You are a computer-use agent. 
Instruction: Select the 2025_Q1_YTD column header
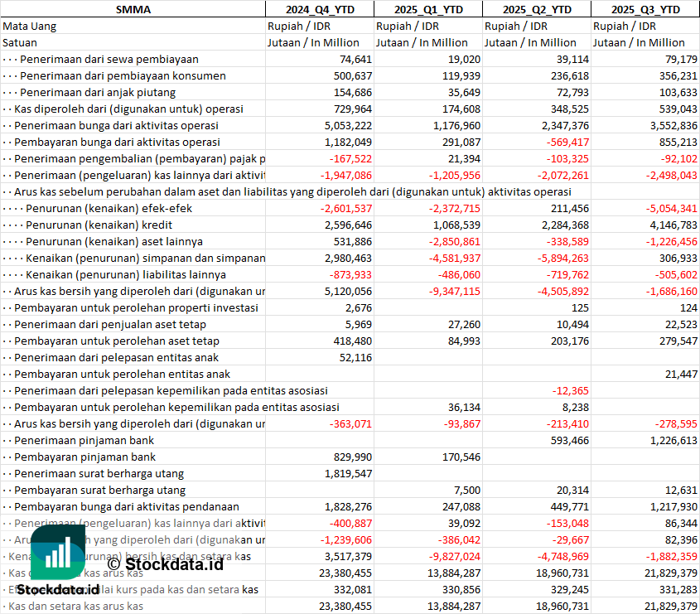point(428,9)
